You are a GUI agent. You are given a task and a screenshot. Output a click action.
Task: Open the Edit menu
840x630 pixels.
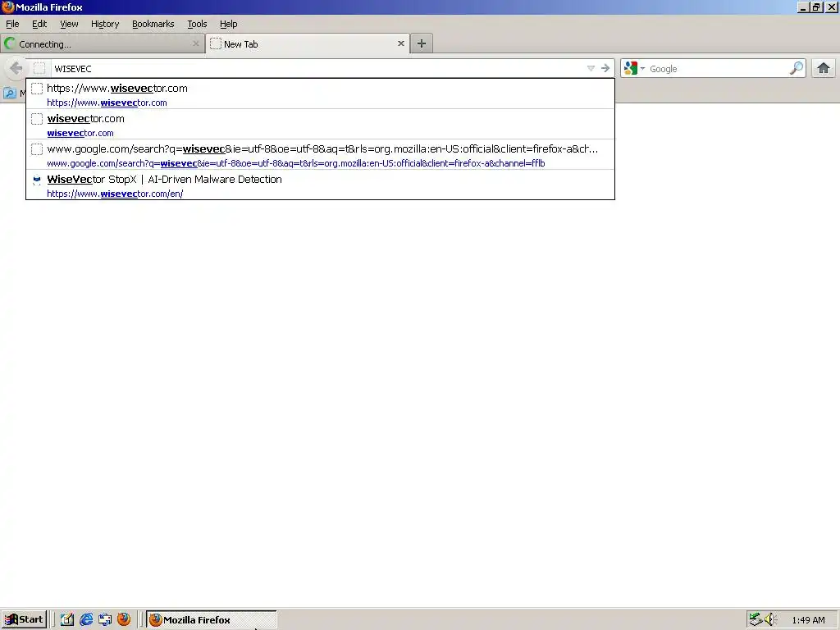point(39,24)
